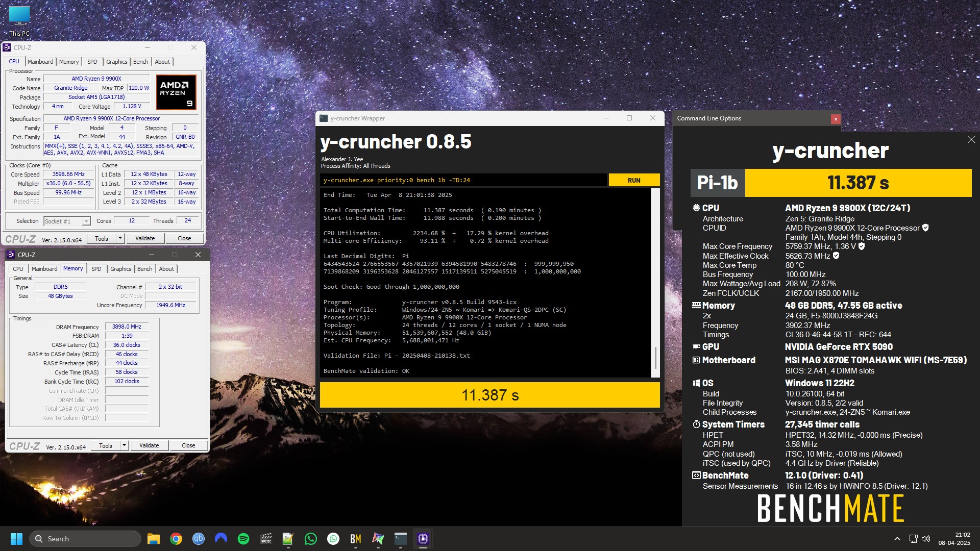Click the Core Speed value 3598.66 MHz

pos(68,174)
